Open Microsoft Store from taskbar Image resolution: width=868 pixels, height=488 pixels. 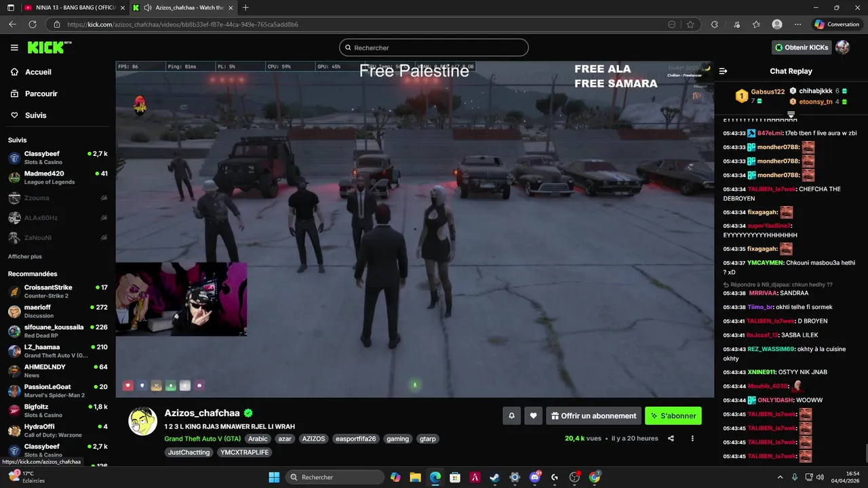[x=455, y=477]
